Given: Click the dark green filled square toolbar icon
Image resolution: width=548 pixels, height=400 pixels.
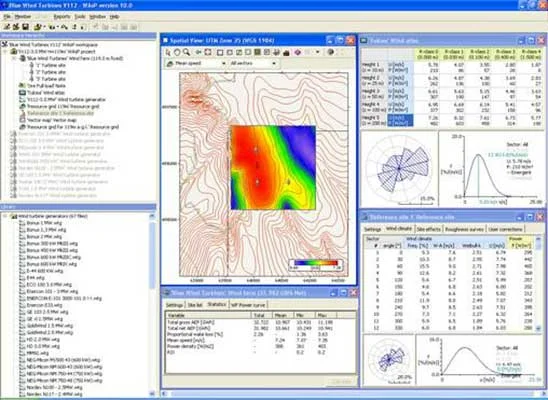Looking at the screenshot, I should coord(258,52).
